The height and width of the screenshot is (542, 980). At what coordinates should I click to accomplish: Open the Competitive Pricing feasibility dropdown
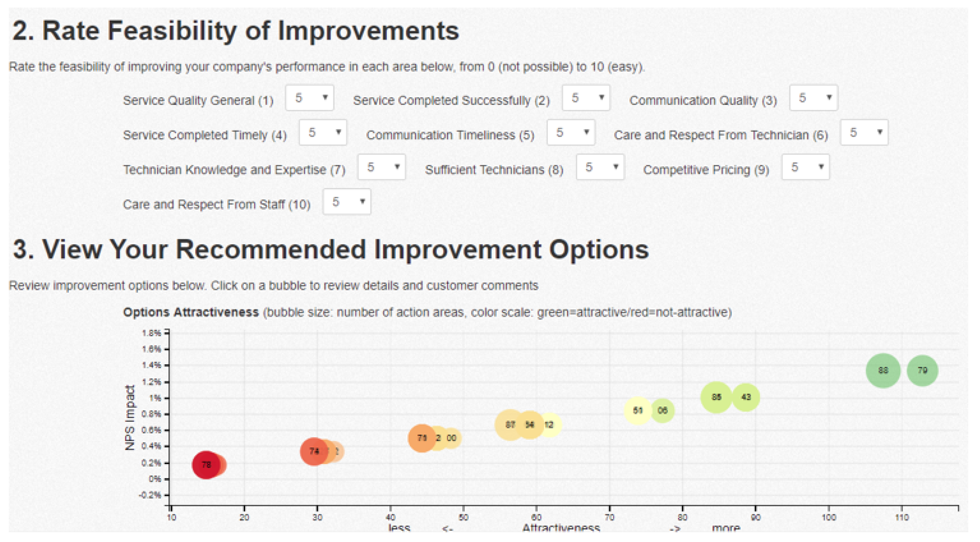(806, 167)
